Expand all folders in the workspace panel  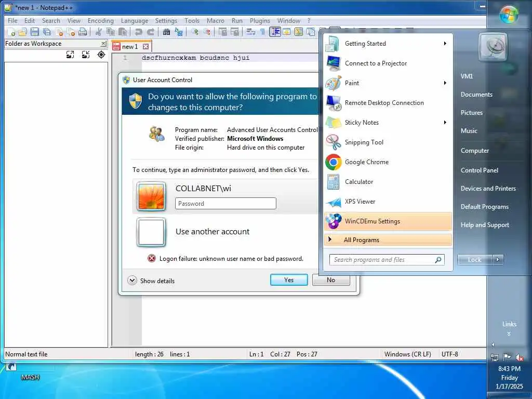[70, 55]
